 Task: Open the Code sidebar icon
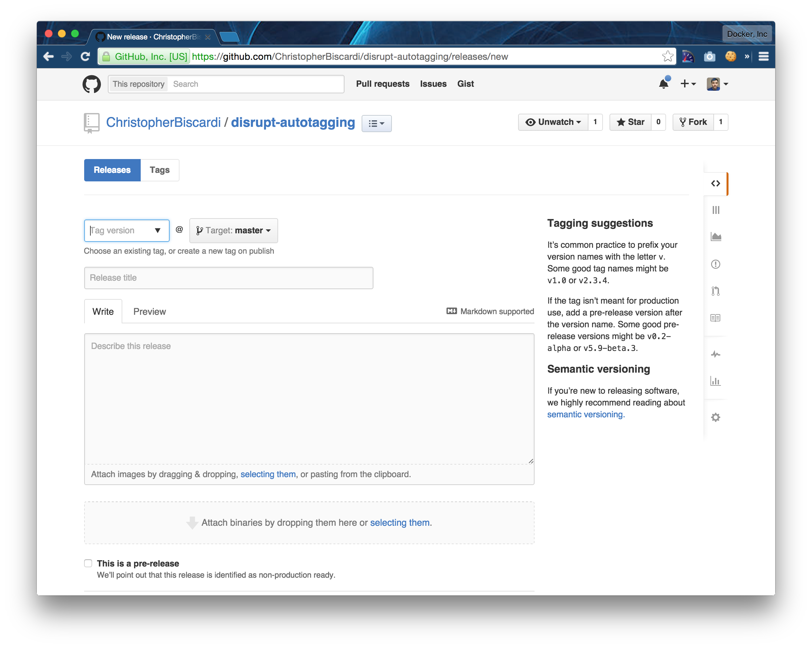click(x=715, y=184)
